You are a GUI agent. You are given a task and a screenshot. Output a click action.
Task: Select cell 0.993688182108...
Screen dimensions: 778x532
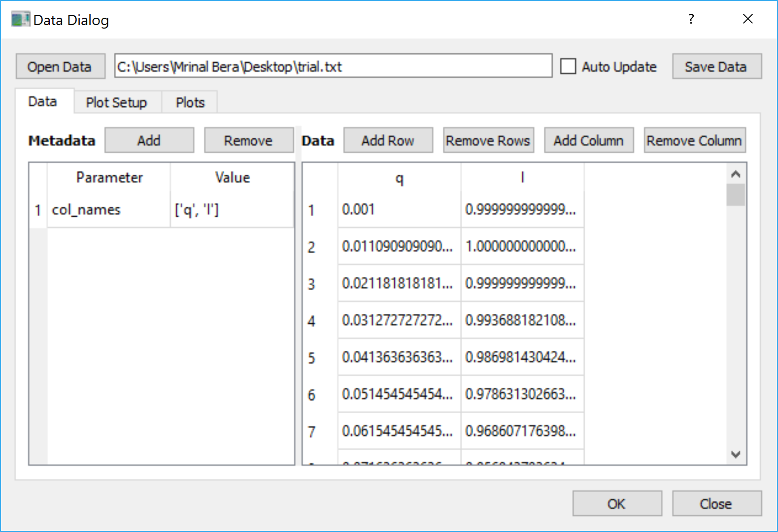point(522,320)
